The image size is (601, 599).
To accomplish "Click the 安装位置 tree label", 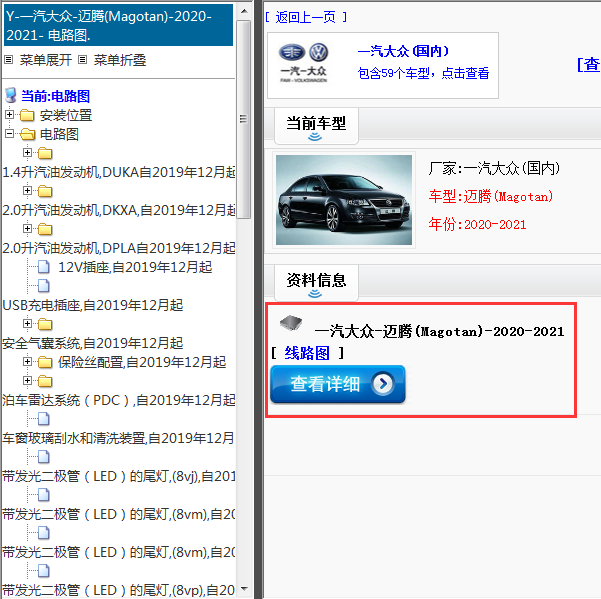I will (66, 115).
